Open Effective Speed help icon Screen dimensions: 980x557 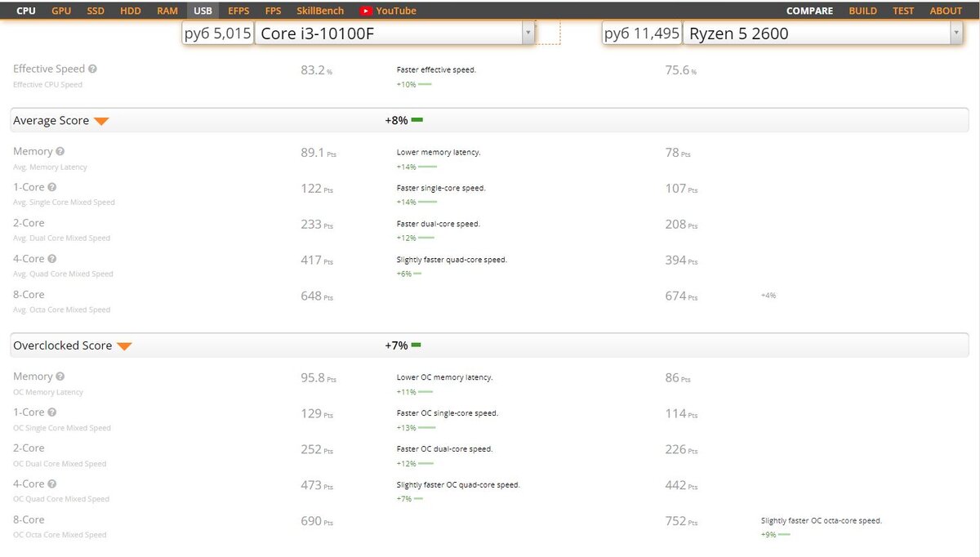tap(92, 69)
